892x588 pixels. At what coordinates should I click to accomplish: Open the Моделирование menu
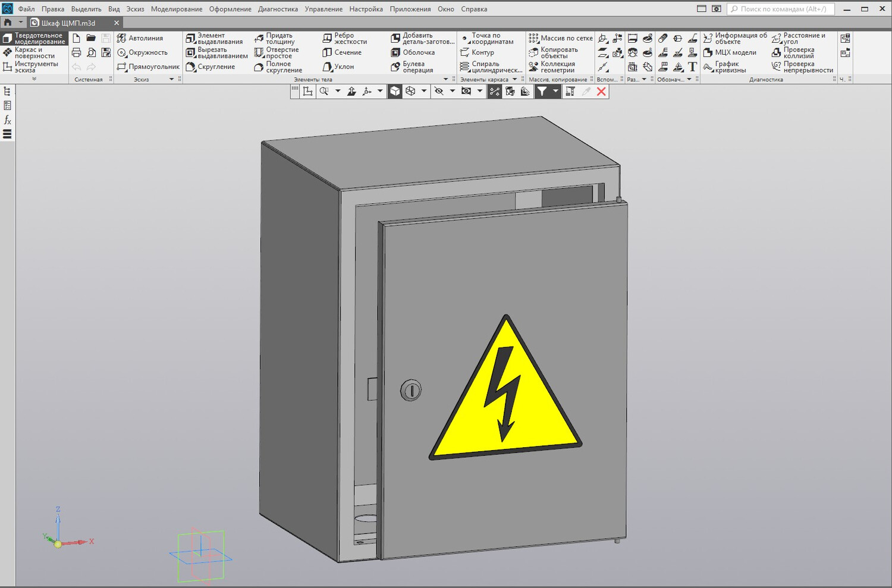[x=177, y=9]
